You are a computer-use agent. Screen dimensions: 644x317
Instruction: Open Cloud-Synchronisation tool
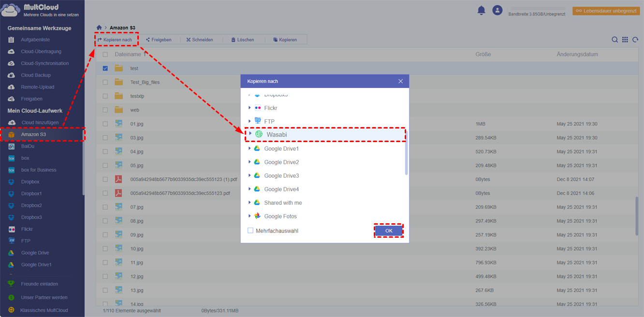pos(45,63)
